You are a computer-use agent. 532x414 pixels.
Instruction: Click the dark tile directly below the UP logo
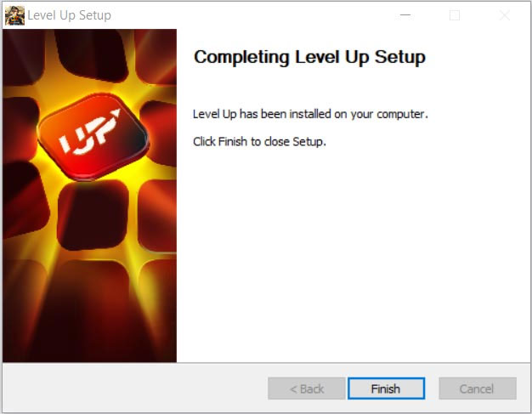tap(93, 214)
